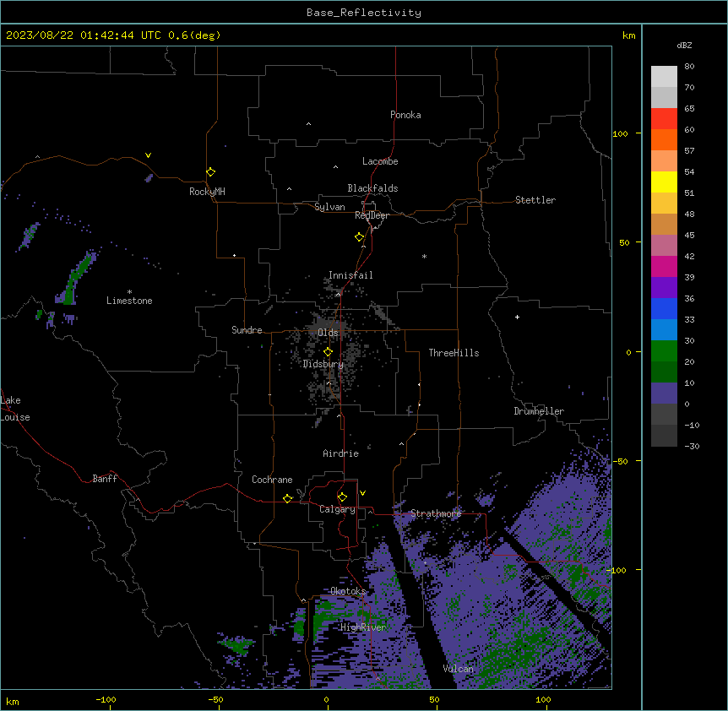Screen dimensions: 728x711
Task: Pick the topmost light gray legend swatch
Action: pos(664,76)
